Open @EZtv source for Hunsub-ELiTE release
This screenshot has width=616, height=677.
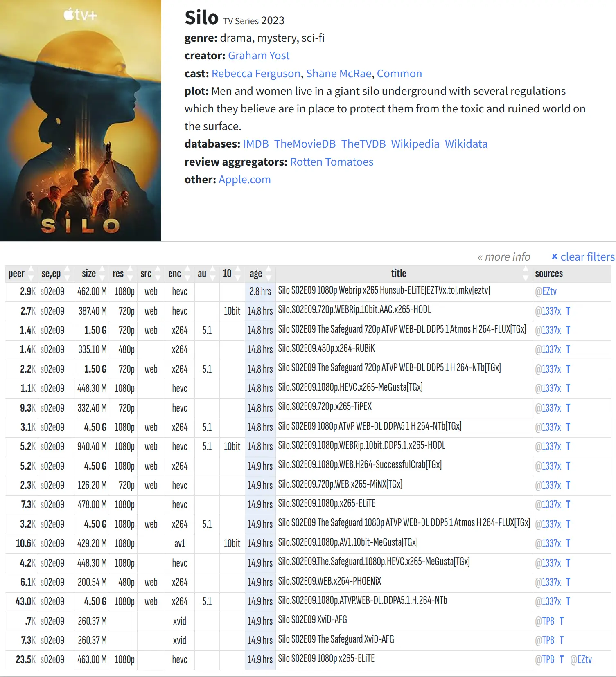point(546,292)
